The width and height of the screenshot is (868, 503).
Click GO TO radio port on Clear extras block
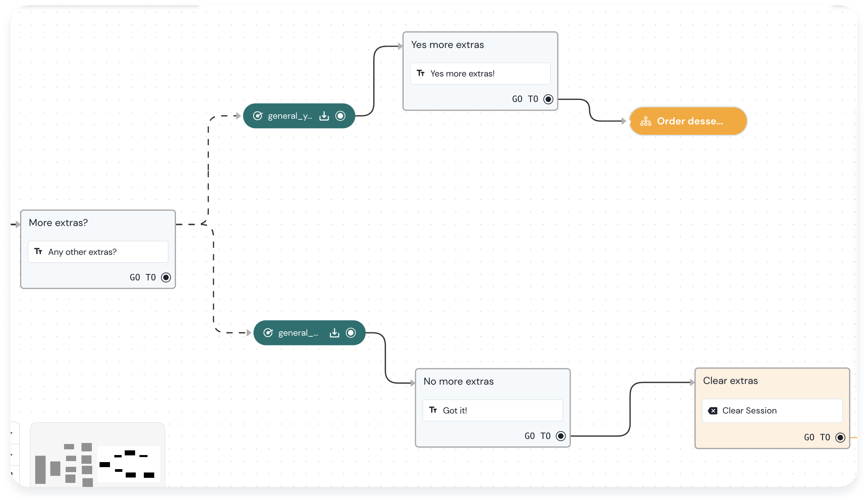[x=840, y=438]
